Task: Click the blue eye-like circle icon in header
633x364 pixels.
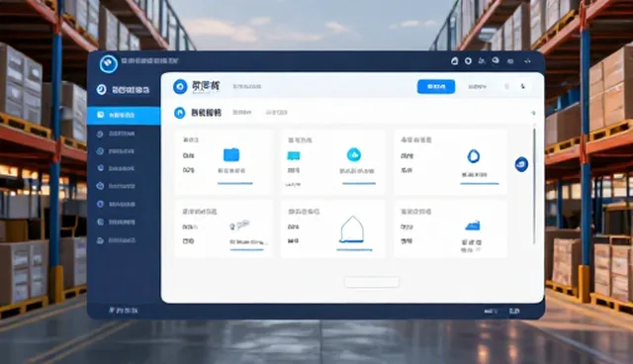Action: tap(180, 86)
